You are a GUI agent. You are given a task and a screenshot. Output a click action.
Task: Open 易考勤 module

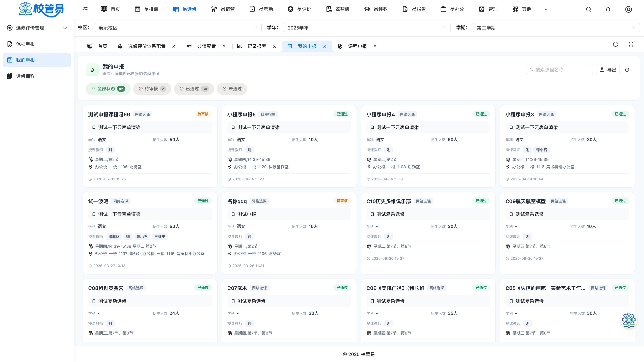[x=261, y=9]
